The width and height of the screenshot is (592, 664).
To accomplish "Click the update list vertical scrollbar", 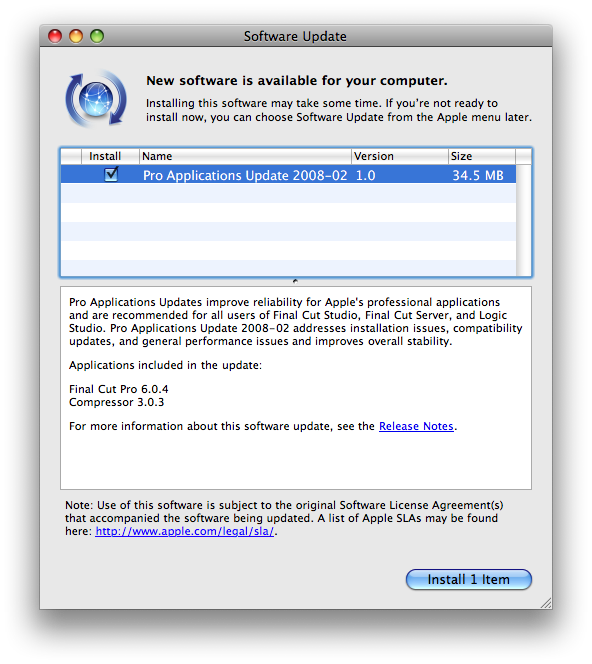I will coord(523,220).
